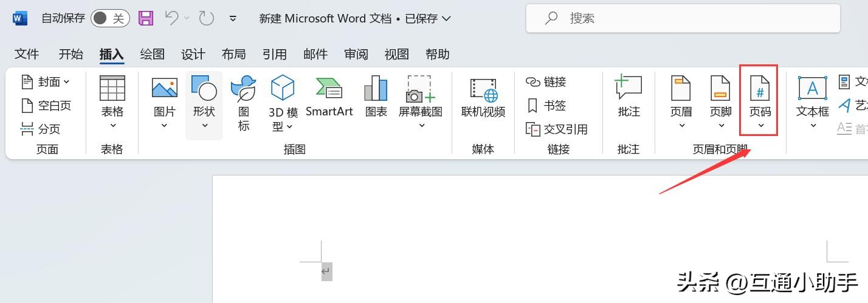
Task: Open the document title dropdown
Action: coord(447,18)
